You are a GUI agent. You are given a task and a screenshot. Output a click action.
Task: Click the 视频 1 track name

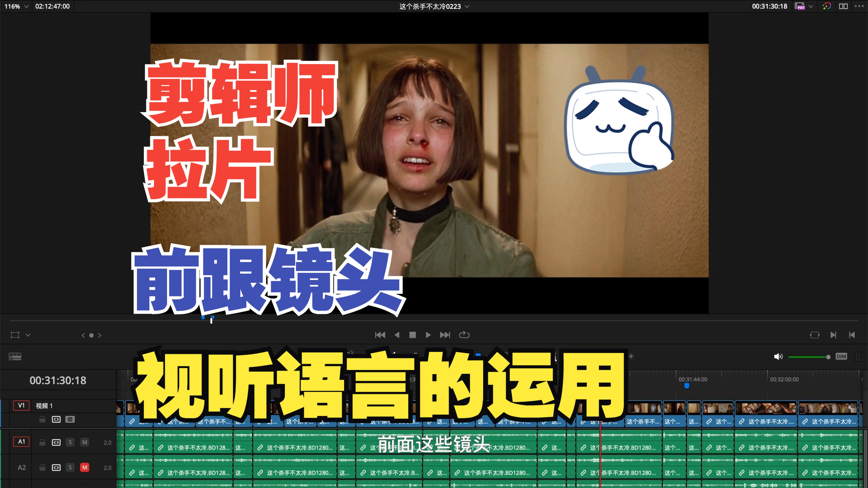pos(44,406)
